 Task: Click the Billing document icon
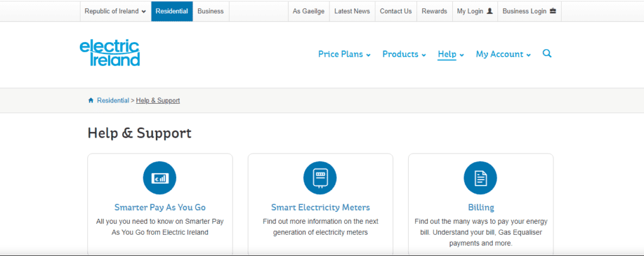pyautogui.click(x=480, y=178)
